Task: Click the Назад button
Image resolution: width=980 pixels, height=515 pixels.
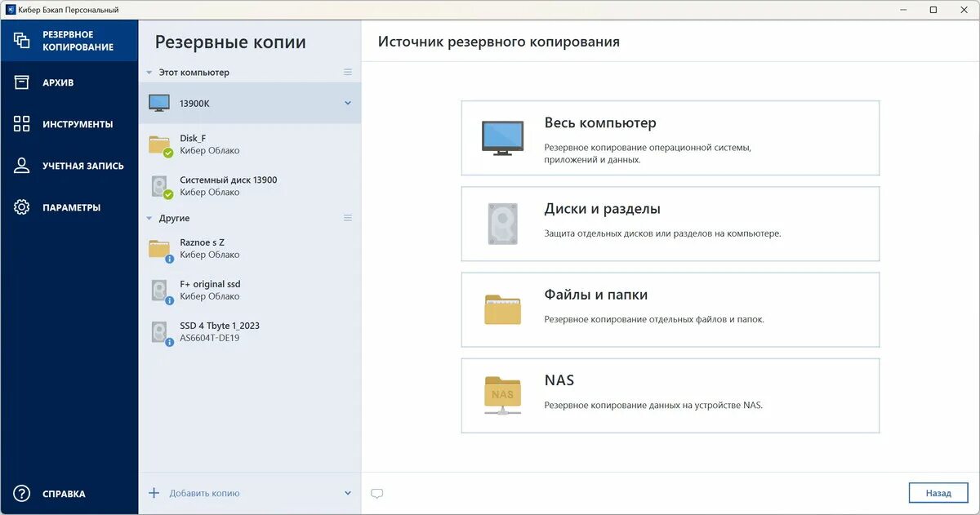Action: pyautogui.click(x=938, y=493)
